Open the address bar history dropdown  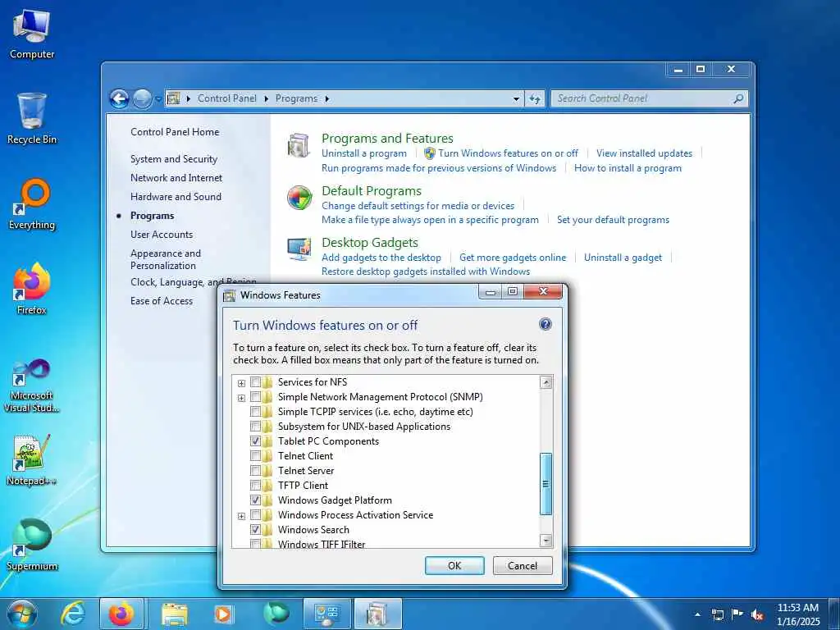pos(516,98)
